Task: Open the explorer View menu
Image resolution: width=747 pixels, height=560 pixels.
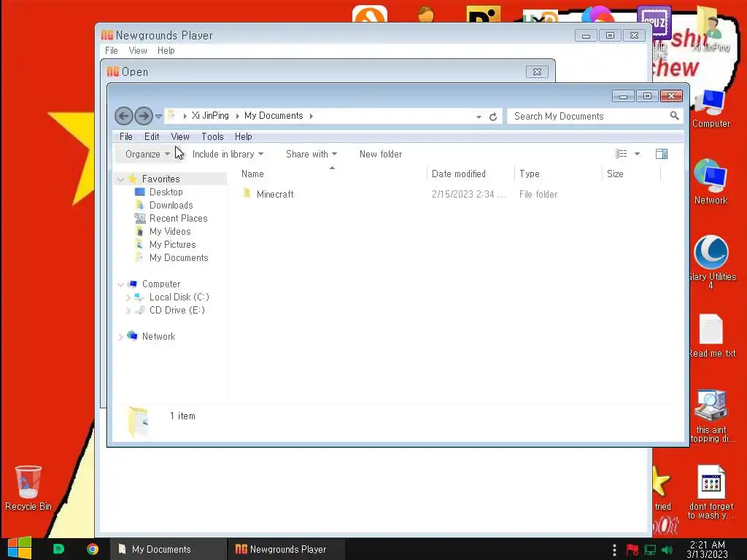Action: [x=180, y=136]
